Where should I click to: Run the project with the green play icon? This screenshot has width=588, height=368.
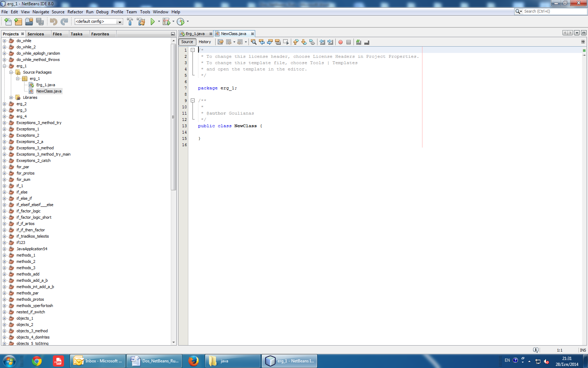tap(153, 22)
